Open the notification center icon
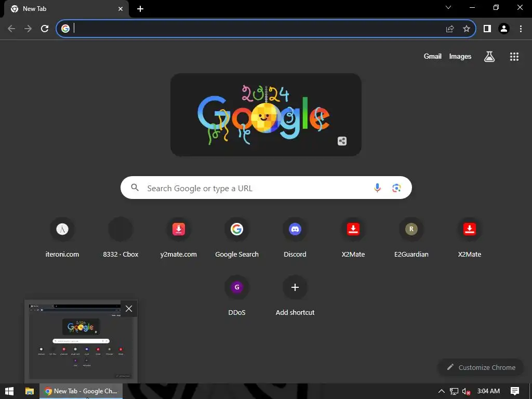This screenshot has height=399, width=532. [515, 391]
